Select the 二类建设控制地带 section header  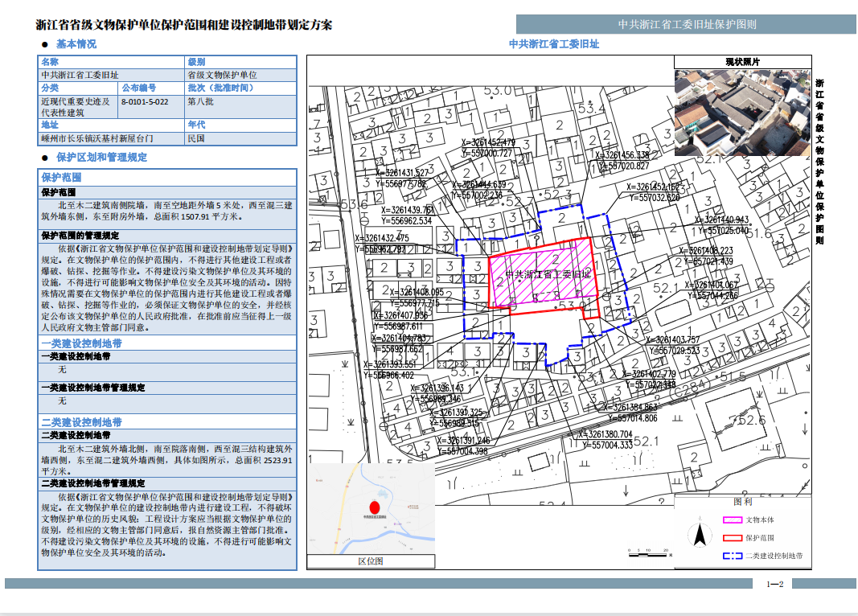click(168, 422)
